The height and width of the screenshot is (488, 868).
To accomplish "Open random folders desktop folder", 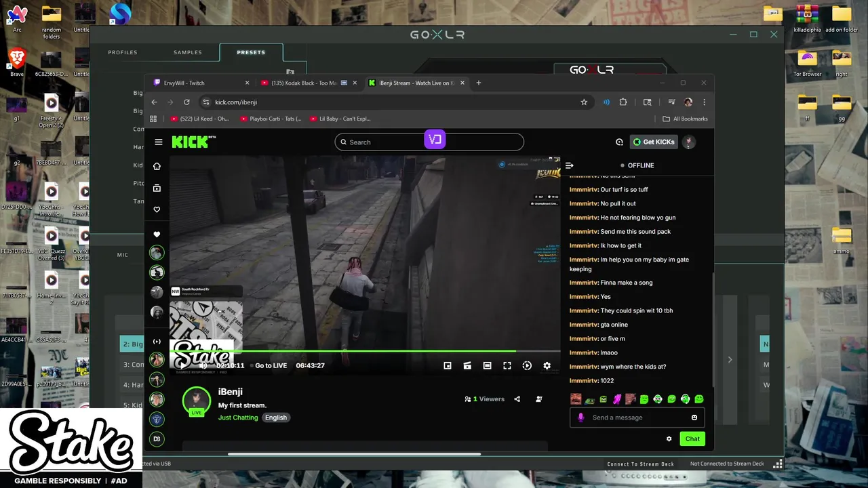I will point(52,22).
